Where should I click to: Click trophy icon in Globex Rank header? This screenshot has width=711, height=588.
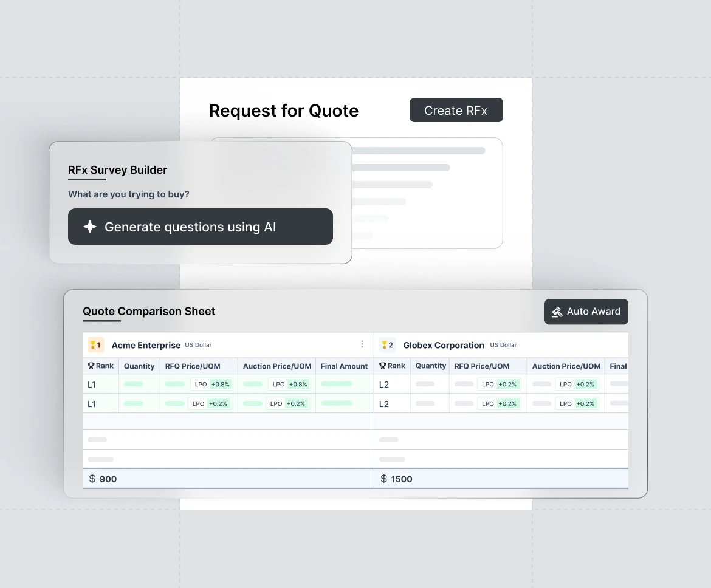coord(382,366)
